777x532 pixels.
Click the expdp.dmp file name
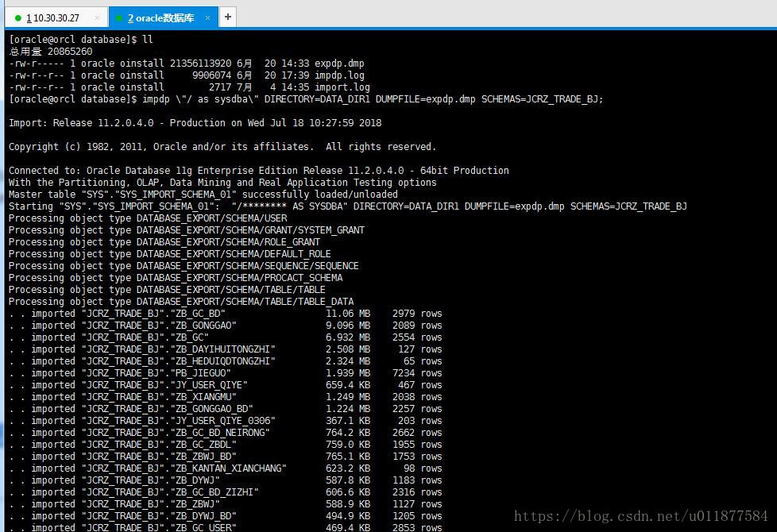pos(339,64)
